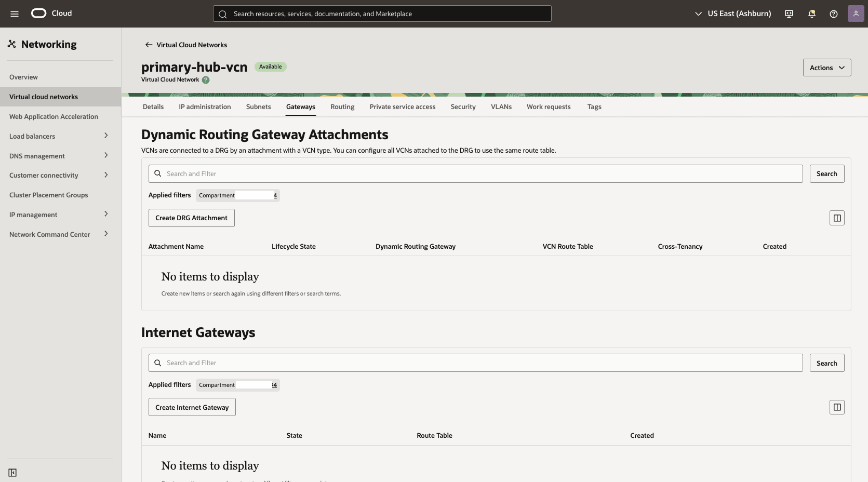Open the user profile avatar menu
Screen dimensions: 868x482
pyautogui.click(x=856, y=13)
